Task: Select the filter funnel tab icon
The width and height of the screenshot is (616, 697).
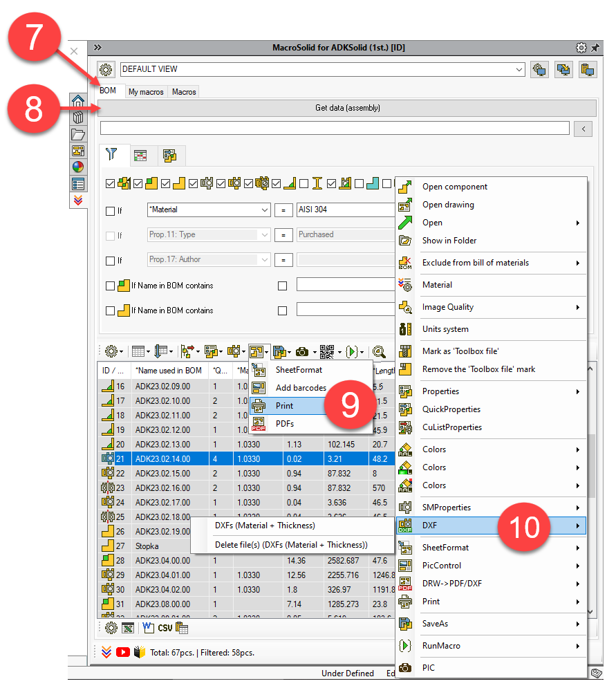Action: pyautogui.click(x=111, y=155)
